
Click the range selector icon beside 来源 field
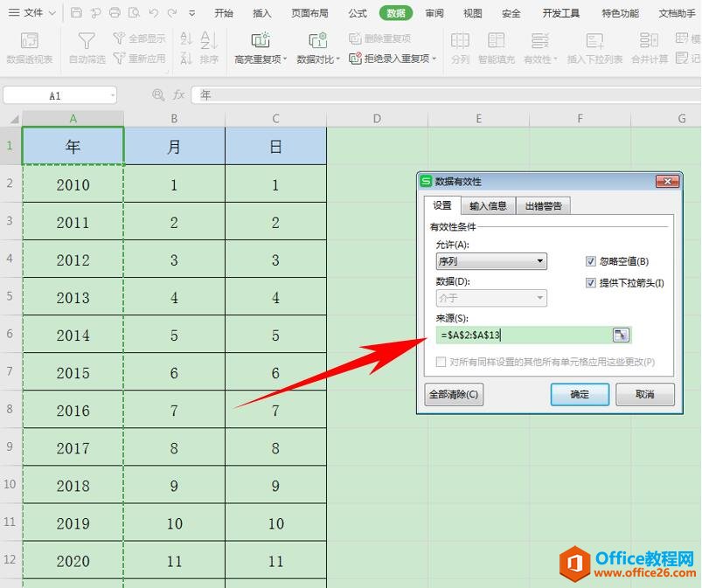tap(619, 335)
